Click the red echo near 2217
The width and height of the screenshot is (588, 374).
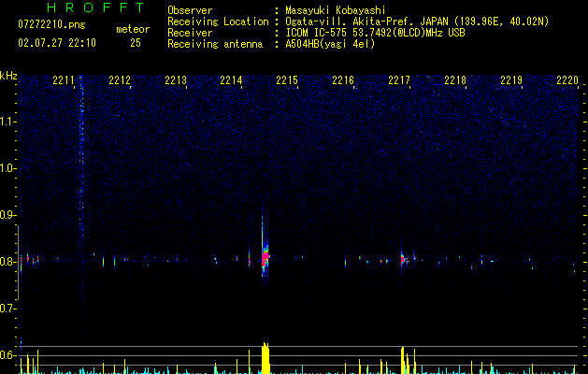click(403, 260)
